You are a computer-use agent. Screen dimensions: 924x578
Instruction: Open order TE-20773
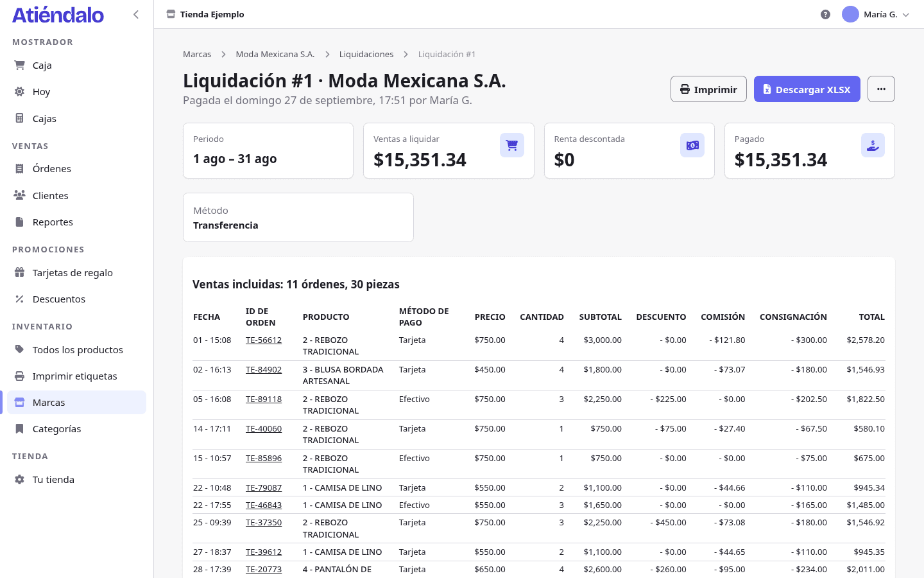point(264,569)
